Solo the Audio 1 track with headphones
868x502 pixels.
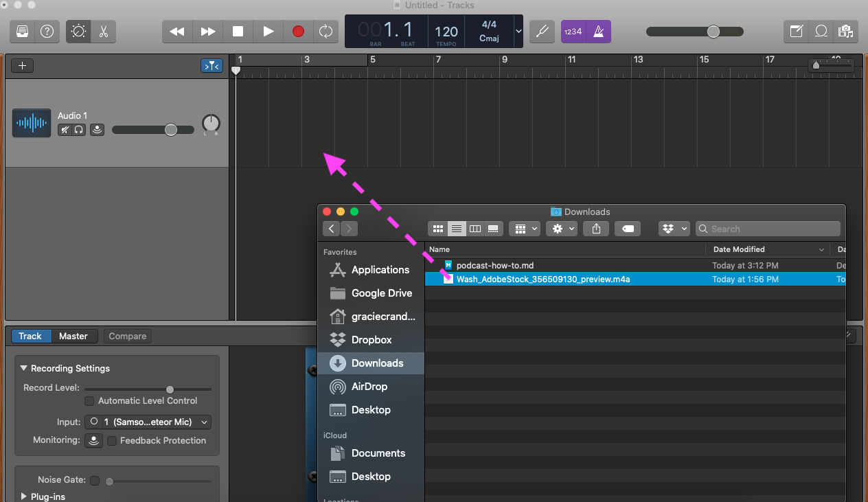(79, 129)
